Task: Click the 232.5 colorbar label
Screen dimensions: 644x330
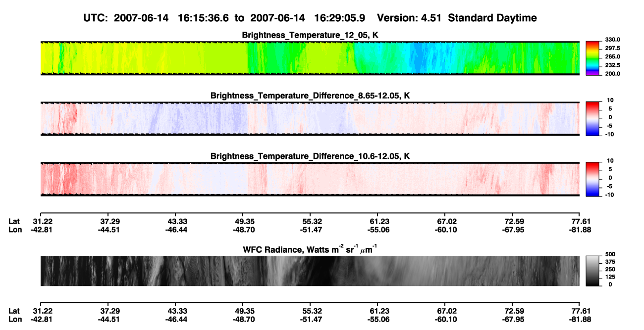Action: (612, 65)
